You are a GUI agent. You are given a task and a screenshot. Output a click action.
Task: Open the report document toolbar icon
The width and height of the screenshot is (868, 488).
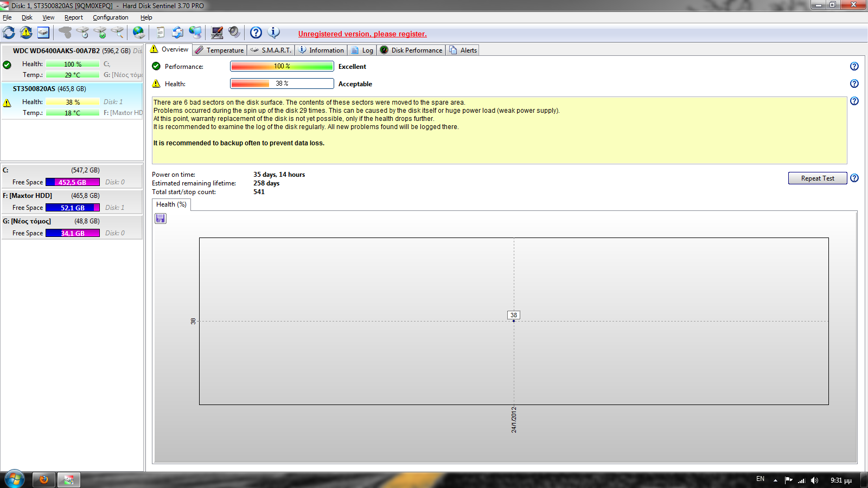pos(160,33)
